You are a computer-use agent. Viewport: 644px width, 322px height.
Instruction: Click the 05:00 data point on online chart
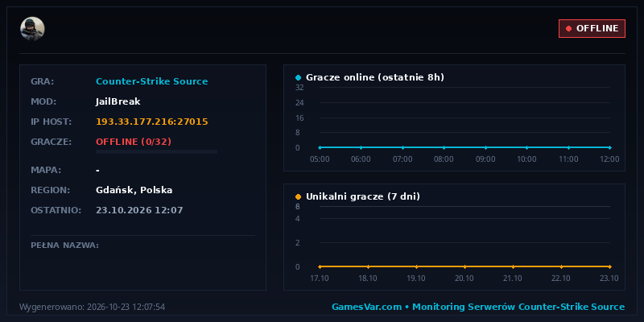click(320, 147)
